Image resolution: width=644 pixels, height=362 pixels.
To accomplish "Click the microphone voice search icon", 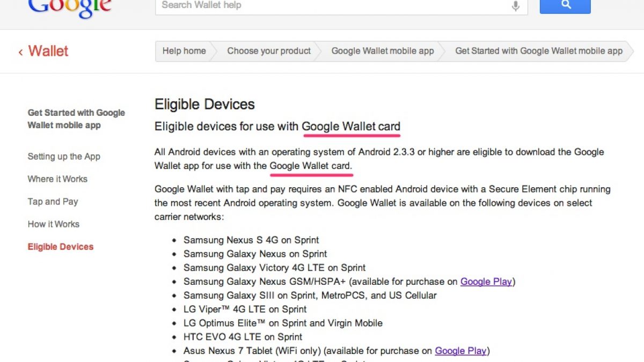I will click(x=515, y=6).
